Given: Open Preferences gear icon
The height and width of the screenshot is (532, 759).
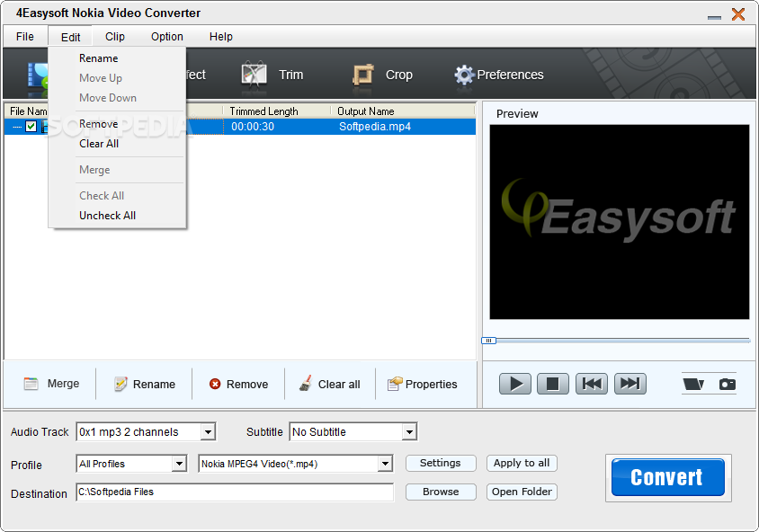Looking at the screenshot, I should click(x=464, y=75).
